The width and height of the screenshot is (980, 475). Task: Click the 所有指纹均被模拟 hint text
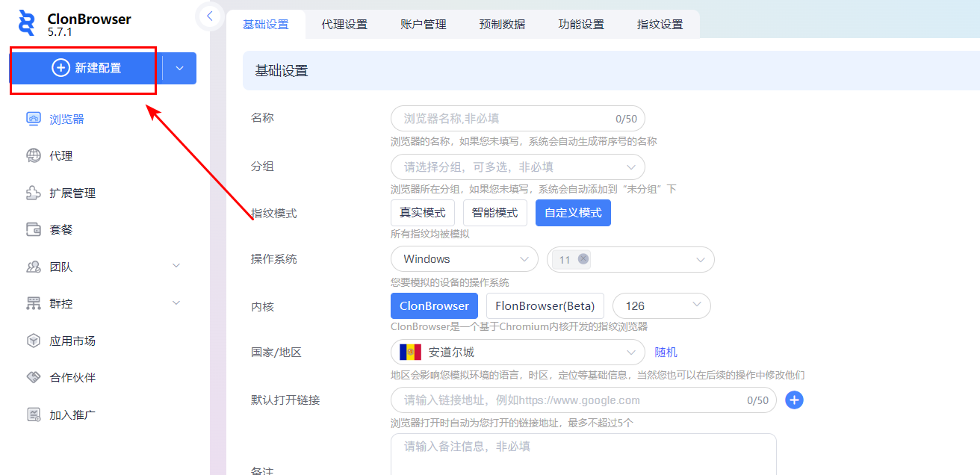point(429,235)
